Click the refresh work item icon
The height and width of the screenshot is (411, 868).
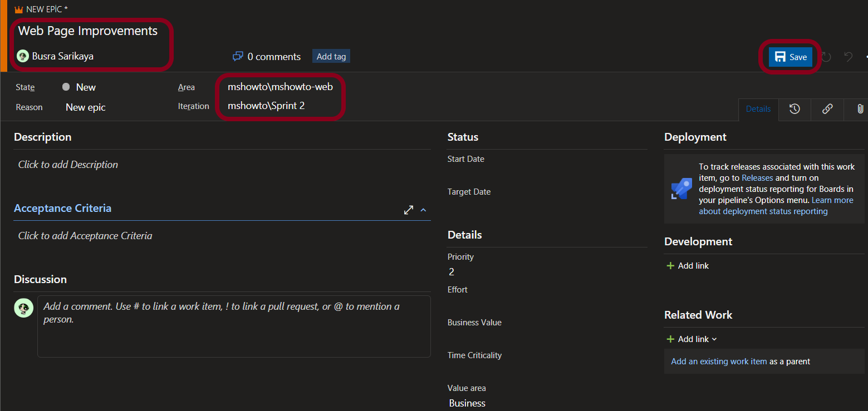point(827,57)
